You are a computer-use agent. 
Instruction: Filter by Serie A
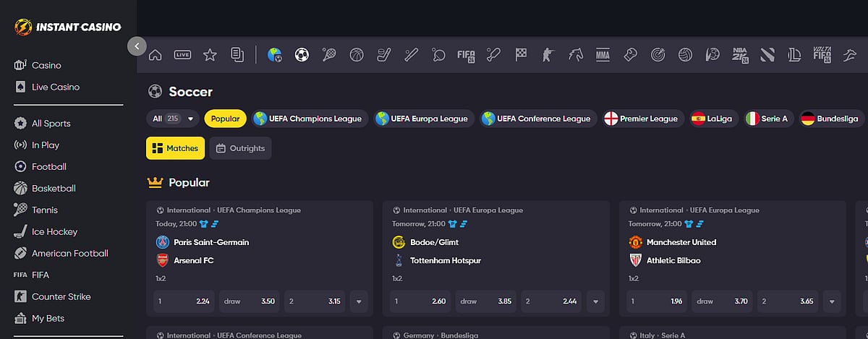click(769, 119)
